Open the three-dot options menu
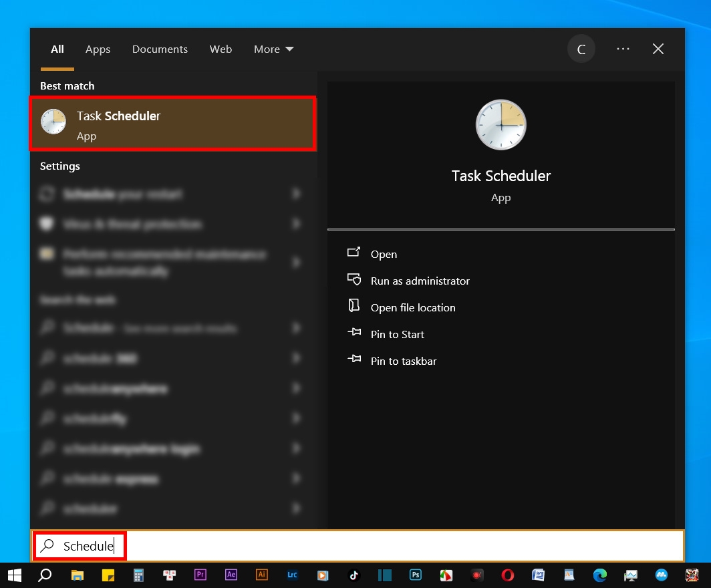Viewport: 711px width, 588px height. click(623, 49)
